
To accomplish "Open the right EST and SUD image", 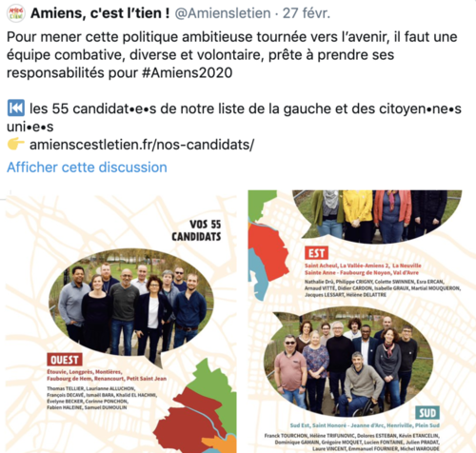I will 362,322.
